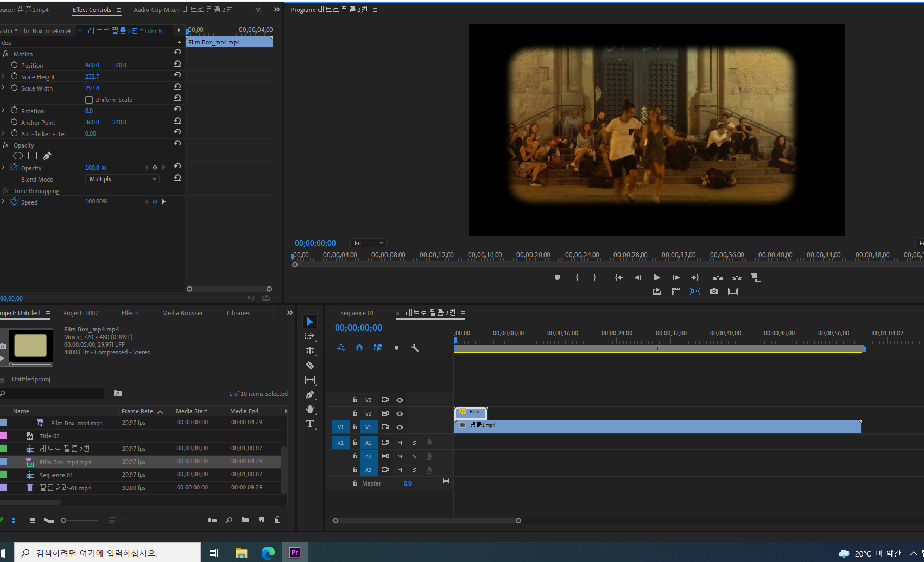Select the Hand tool
The height and width of the screenshot is (562, 924).
tap(310, 409)
